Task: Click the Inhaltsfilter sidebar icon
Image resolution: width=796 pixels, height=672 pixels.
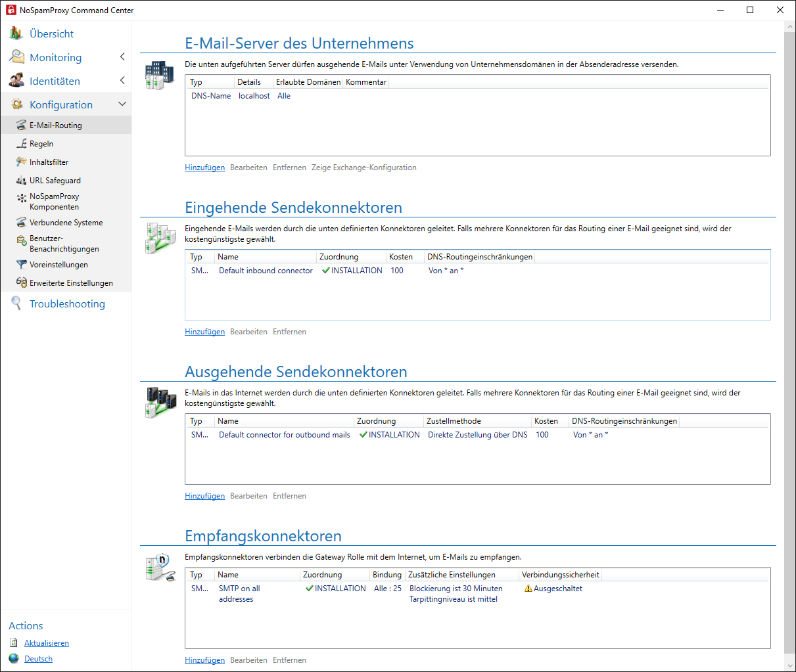Action: pyautogui.click(x=22, y=162)
